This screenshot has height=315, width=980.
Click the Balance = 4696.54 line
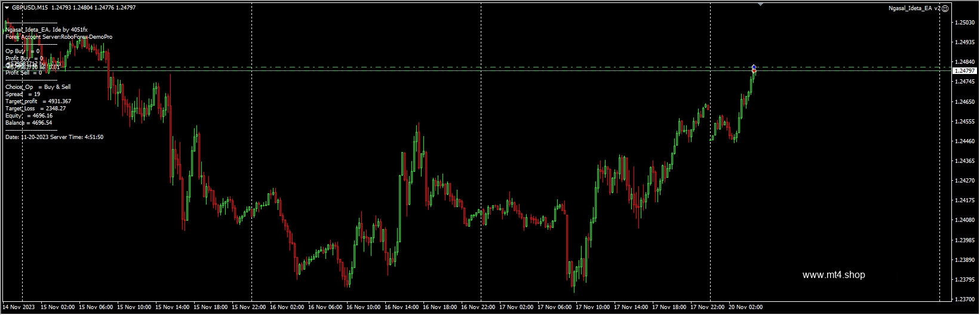tap(29, 123)
